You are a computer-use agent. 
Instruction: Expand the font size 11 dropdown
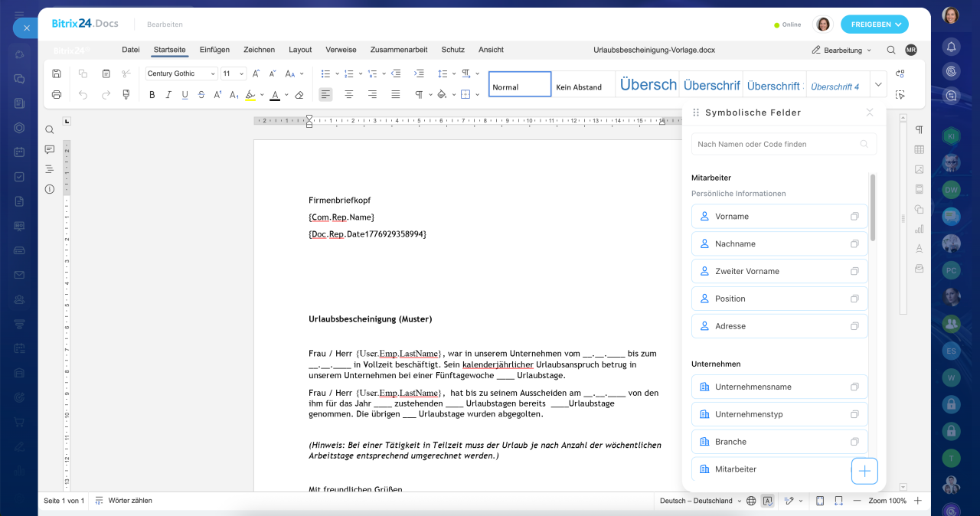click(x=234, y=73)
